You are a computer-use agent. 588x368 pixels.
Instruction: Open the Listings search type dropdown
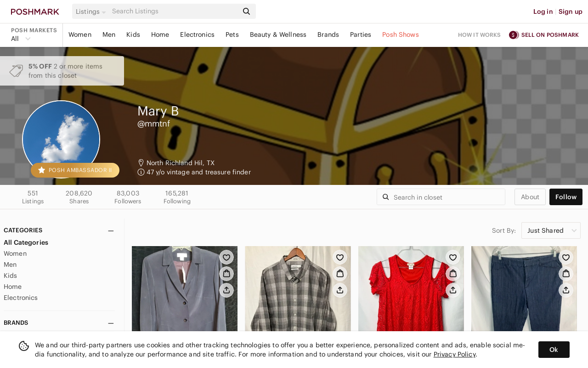[x=90, y=11]
